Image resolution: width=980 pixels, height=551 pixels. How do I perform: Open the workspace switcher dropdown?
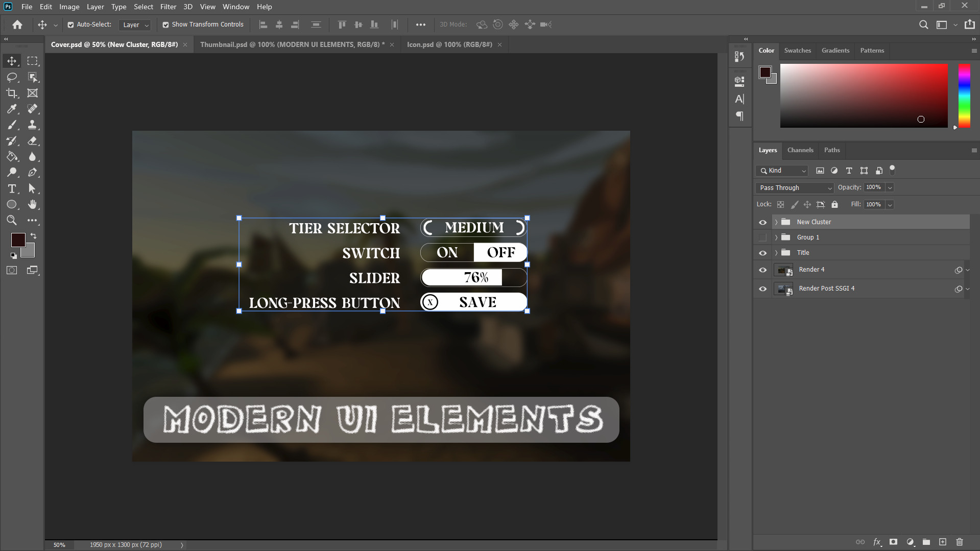click(945, 25)
